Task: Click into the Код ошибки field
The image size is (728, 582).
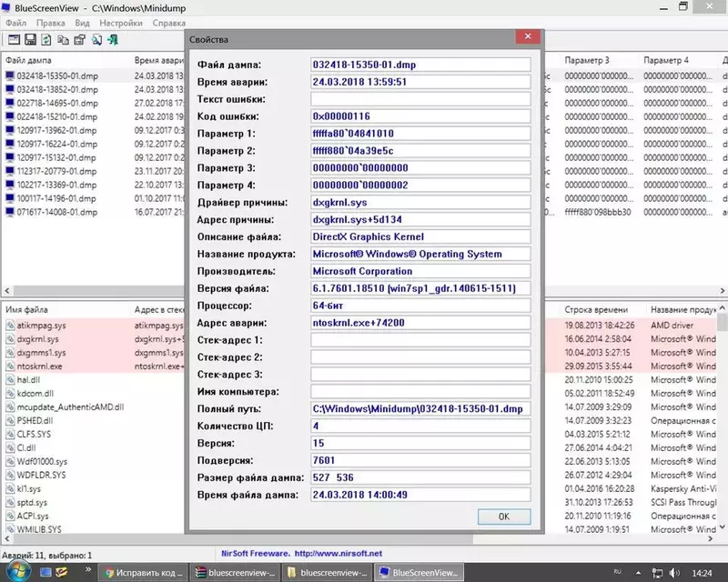Action: (420, 116)
